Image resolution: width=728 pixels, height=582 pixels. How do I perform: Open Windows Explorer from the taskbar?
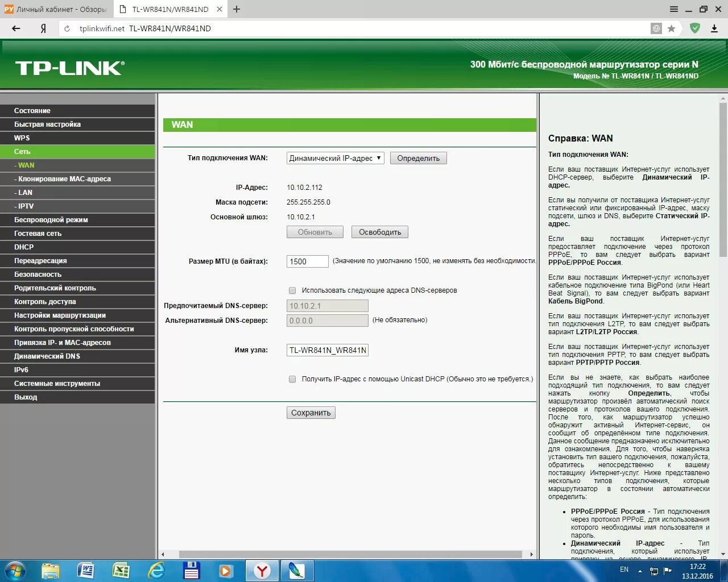[51, 571]
